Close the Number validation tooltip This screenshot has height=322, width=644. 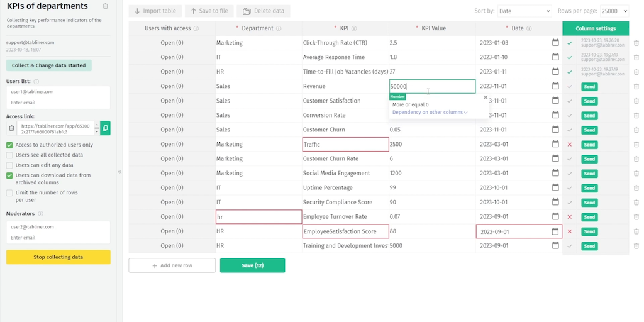click(485, 97)
